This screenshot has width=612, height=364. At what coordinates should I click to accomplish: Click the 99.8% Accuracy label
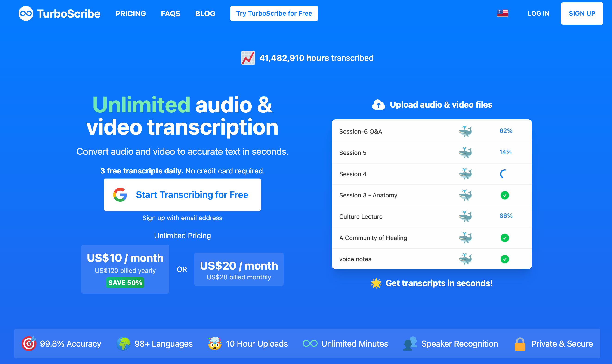coord(70,344)
